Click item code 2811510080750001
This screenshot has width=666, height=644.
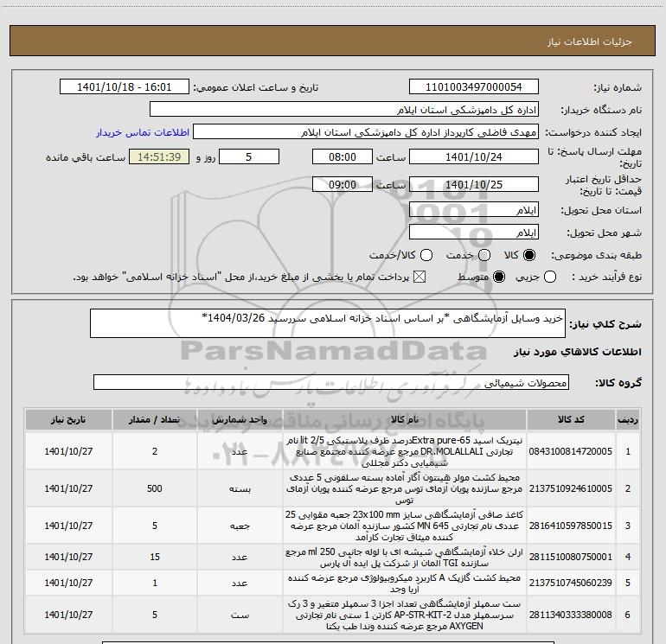click(571, 557)
